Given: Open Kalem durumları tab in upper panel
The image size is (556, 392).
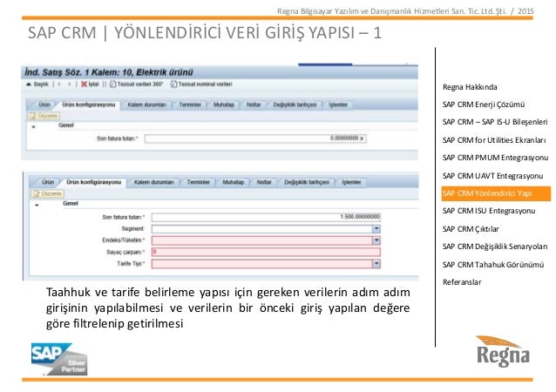Looking at the screenshot, I should tap(146, 105).
